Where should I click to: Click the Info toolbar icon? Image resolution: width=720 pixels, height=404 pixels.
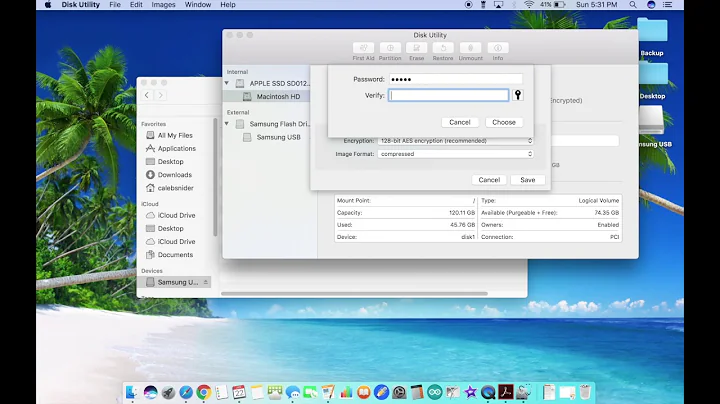pos(498,48)
